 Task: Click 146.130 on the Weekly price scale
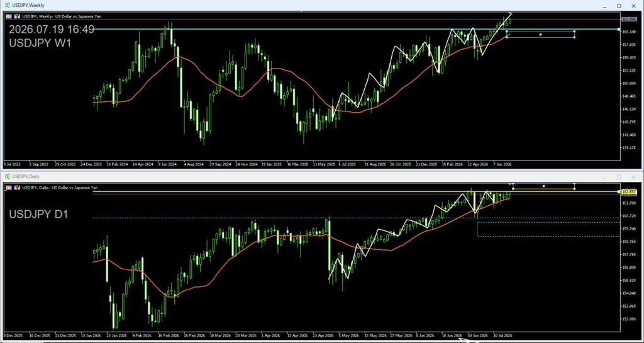[x=629, y=110]
